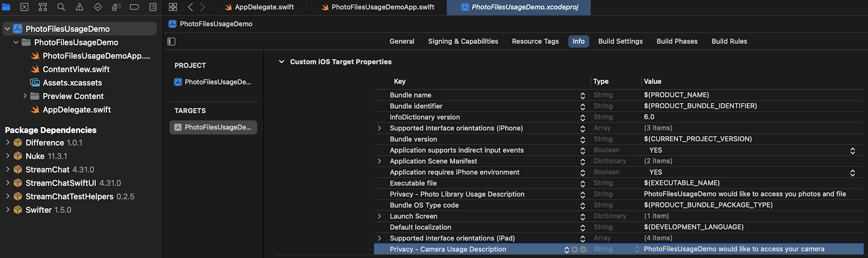868x258 pixels.
Task: Expand the StreamChatTestHelpers package
Action: (x=8, y=196)
